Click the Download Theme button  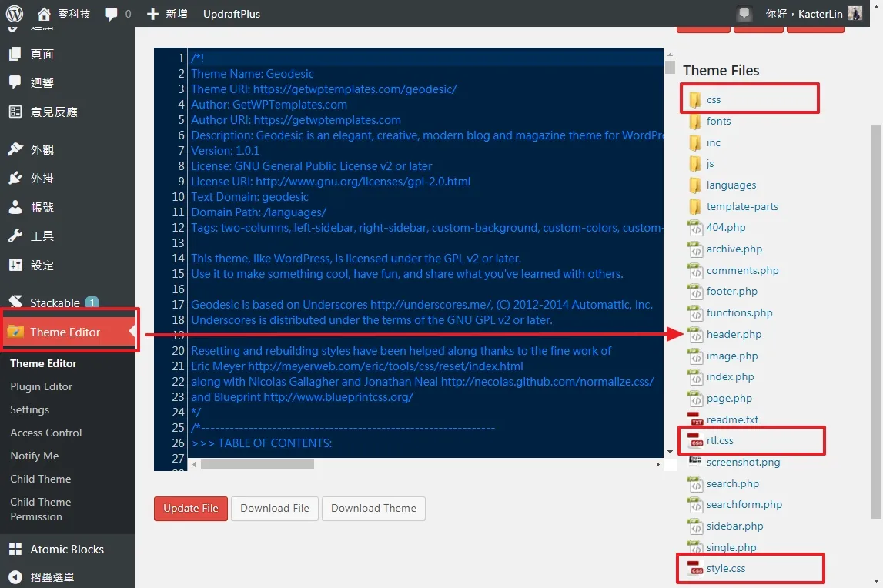373,509
